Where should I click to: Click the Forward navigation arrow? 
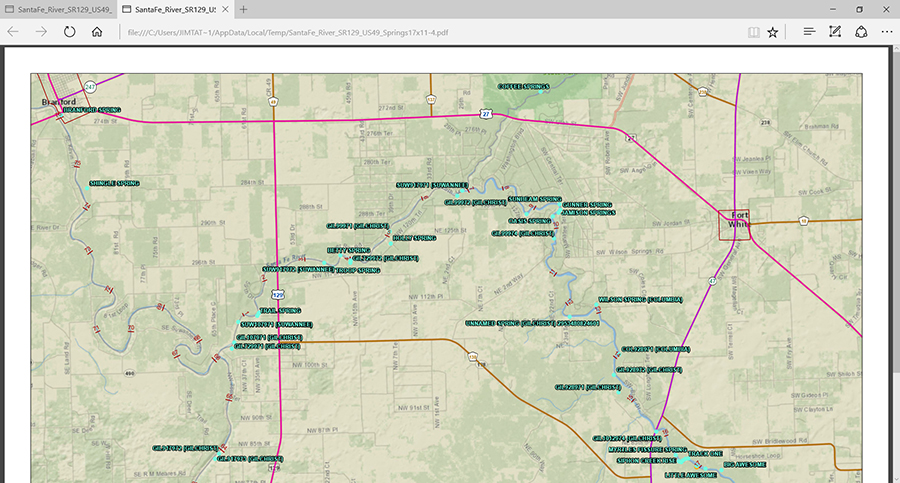point(41,32)
